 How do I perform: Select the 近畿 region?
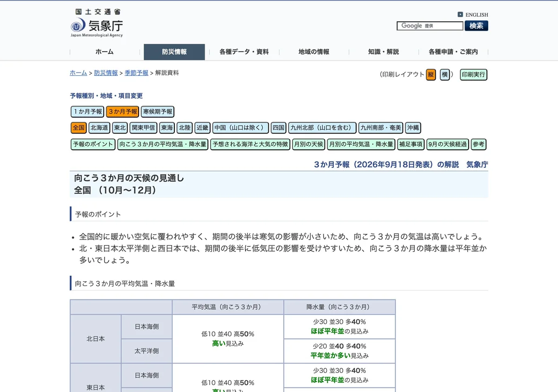(202, 128)
